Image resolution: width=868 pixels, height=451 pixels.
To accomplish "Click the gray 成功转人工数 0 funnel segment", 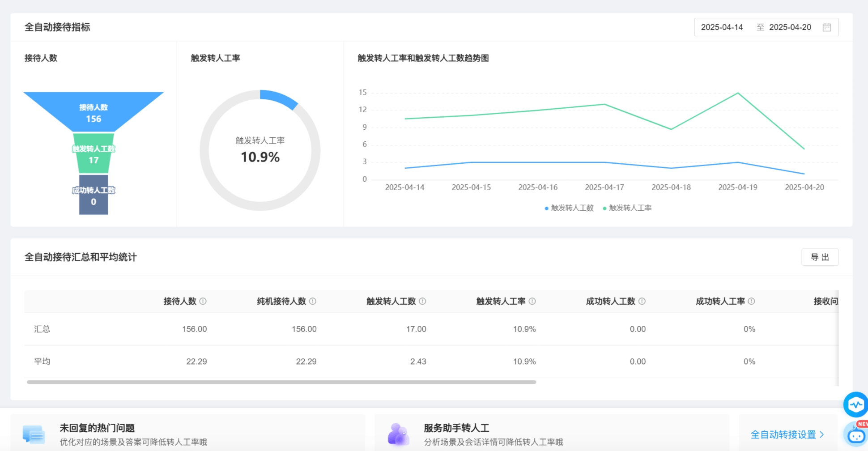I will pyautogui.click(x=94, y=195).
